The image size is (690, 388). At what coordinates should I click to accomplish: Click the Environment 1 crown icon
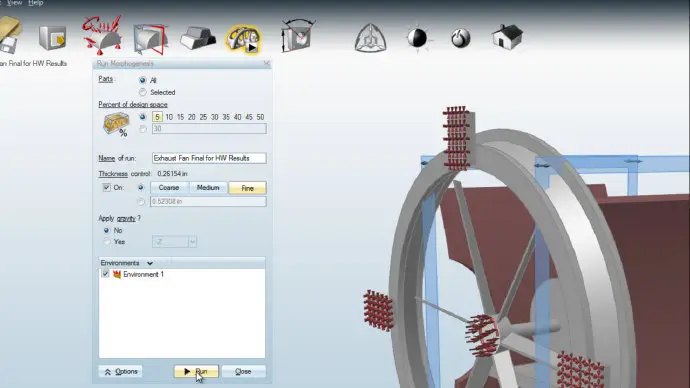(x=117, y=274)
